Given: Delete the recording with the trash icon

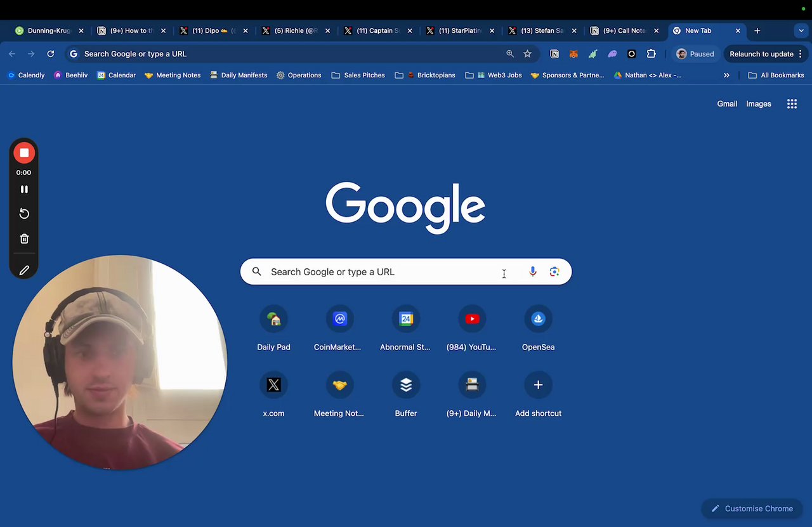Looking at the screenshot, I should (24, 238).
